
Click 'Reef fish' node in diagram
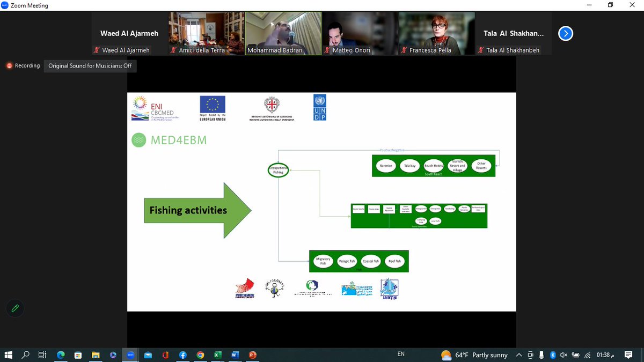pos(396,261)
